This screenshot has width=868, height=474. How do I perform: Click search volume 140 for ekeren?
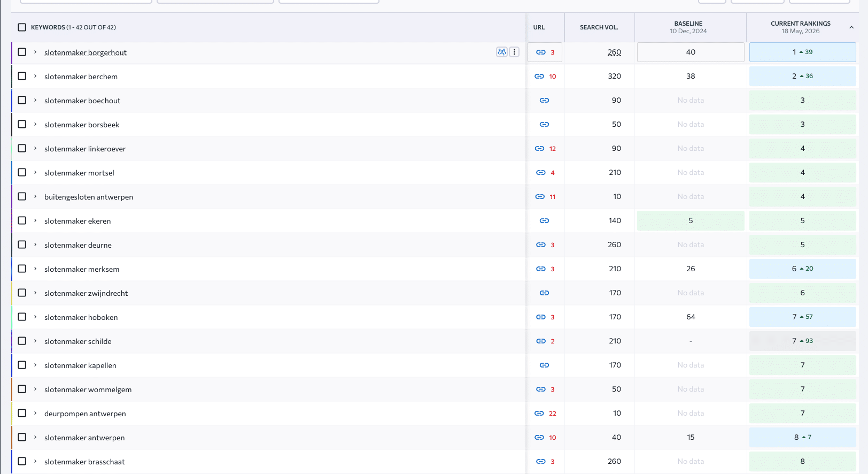(615, 220)
